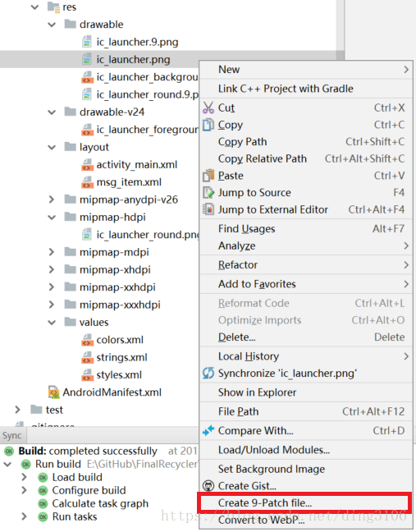This screenshot has height=532, width=416.
Task: Collapse the drawable-v24 folder arrow
Action: tap(52, 112)
